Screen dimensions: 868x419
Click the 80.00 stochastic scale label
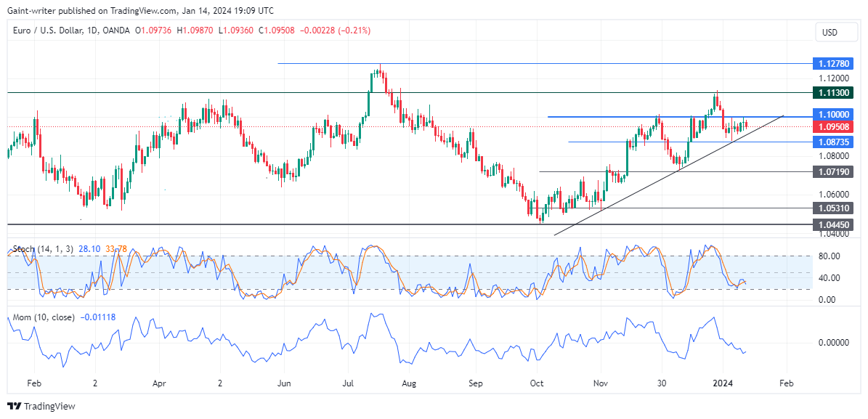tap(829, 256)
